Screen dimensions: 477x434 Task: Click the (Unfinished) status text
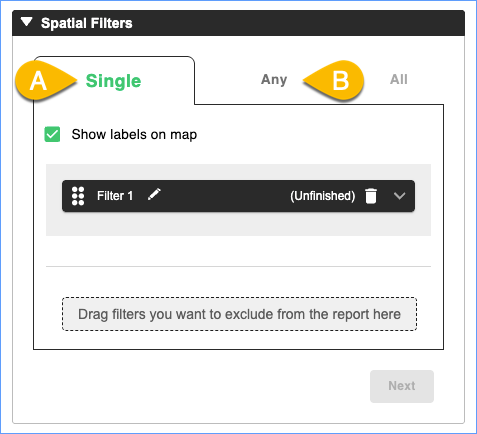[x=322, y=196]
